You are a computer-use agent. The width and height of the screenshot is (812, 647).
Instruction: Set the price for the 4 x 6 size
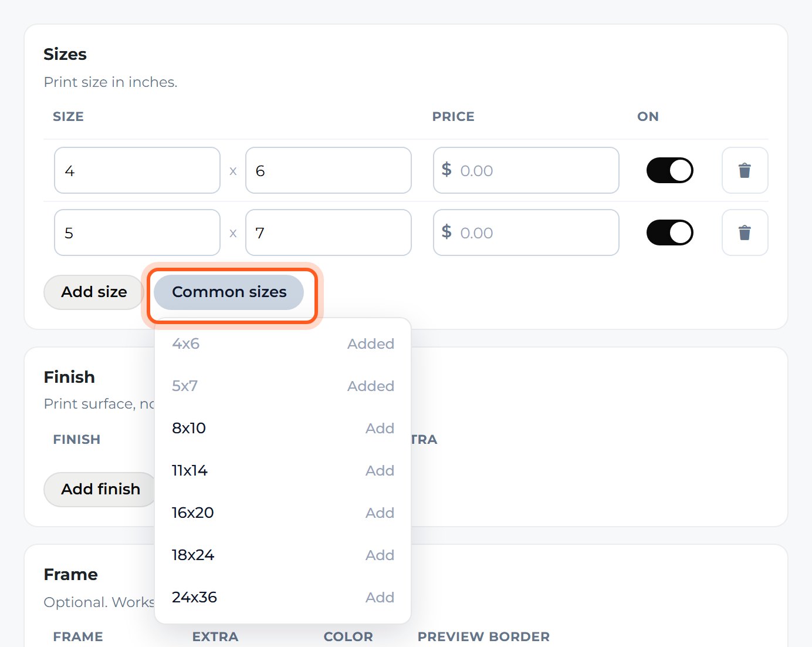[x=526, y=170]
